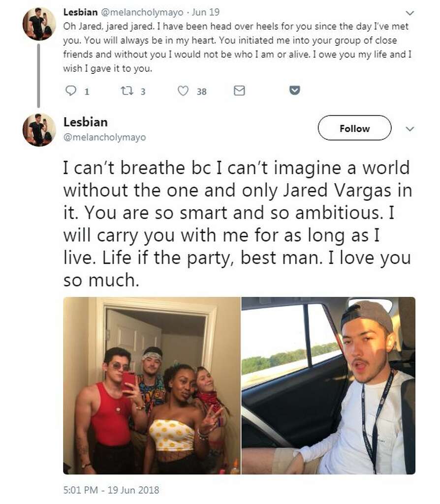Click the 'Jun 19' date link
This screenshot has height=504, width=440.
point(206,12)
